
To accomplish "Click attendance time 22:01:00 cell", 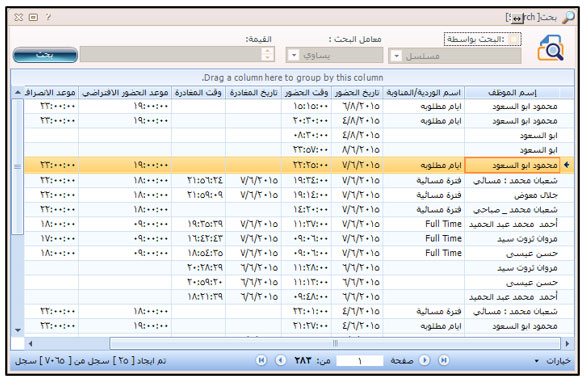I will coord(306,311).
